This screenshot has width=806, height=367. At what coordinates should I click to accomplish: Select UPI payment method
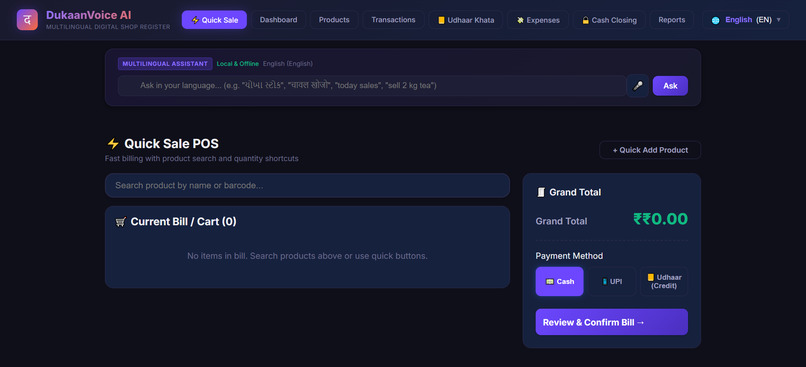pos(612,282)
